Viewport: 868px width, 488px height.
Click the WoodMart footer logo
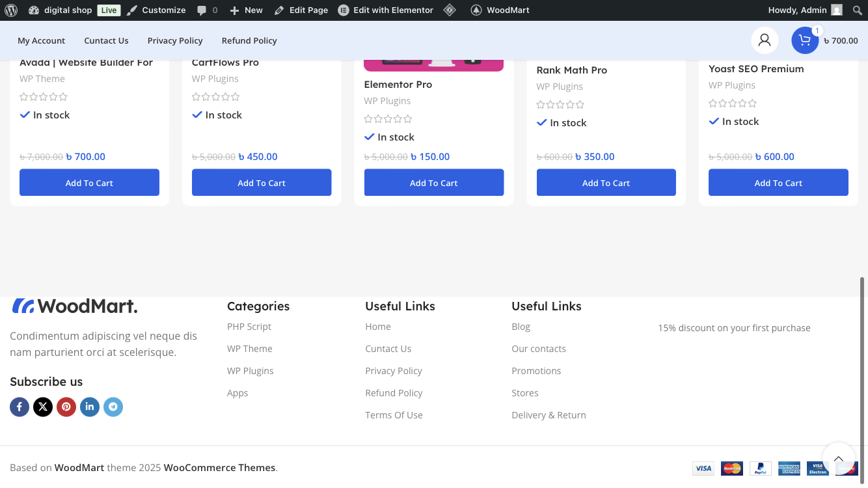[75, 306]
